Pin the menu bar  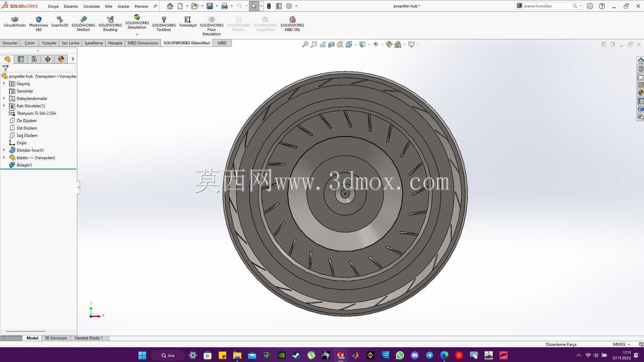click(155, 6)
